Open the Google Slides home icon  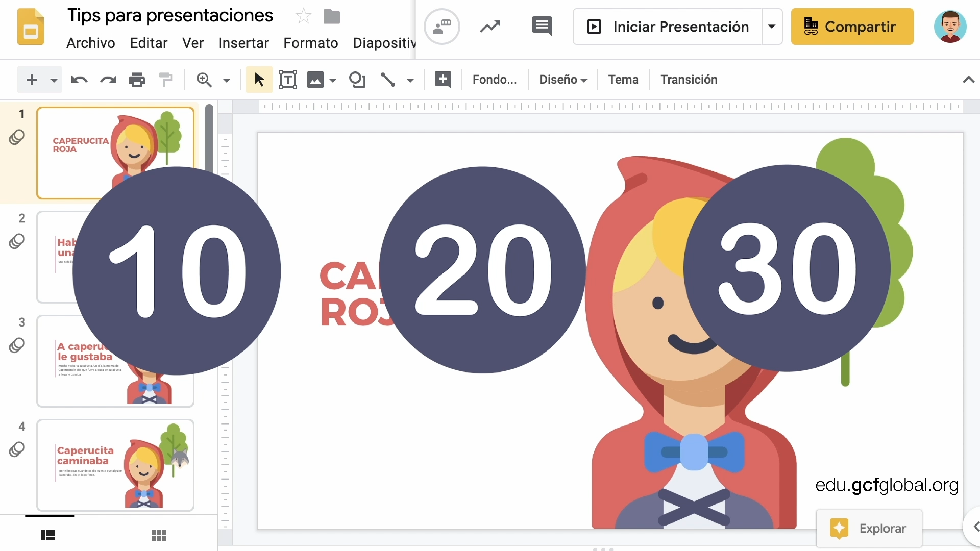(30, 27)
